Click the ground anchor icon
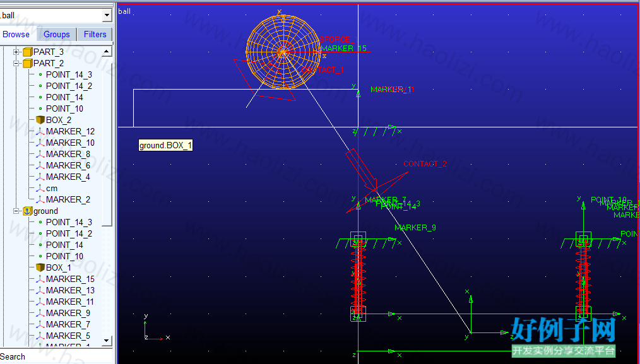The height and width of the screenshot is (364, 640). (27, 211)
